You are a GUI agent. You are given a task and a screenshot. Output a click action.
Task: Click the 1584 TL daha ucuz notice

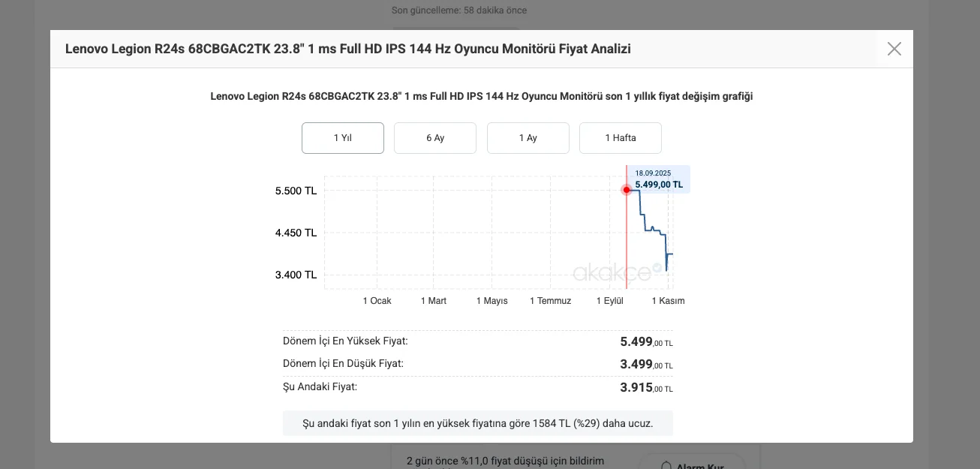[478, 423]
